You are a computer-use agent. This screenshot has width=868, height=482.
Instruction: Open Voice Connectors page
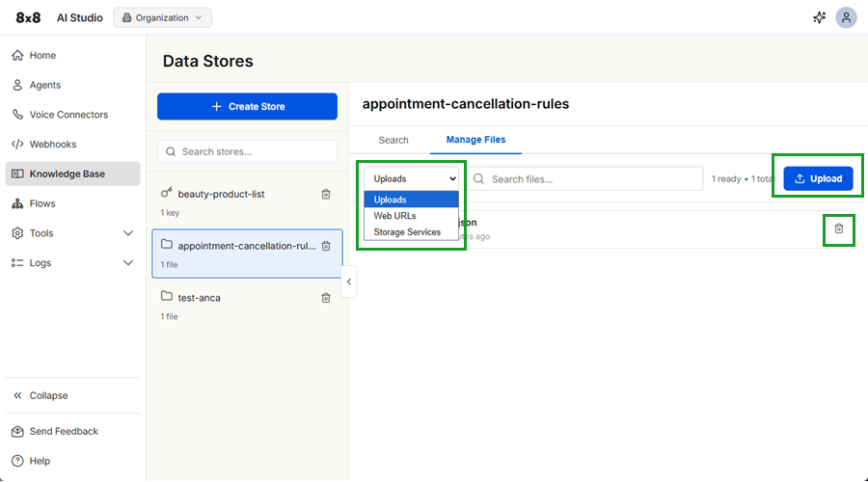pyautogui.click(x=68, y=115)
